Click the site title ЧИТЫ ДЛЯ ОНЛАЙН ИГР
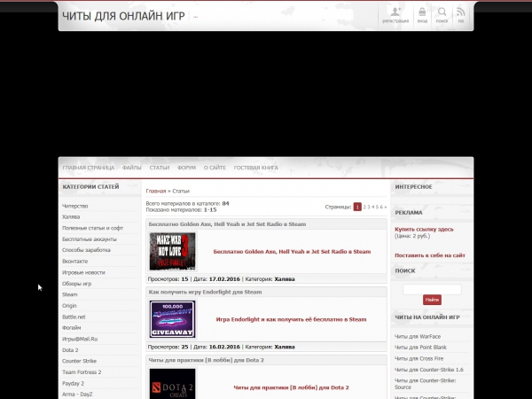 [x=123, y=16]
